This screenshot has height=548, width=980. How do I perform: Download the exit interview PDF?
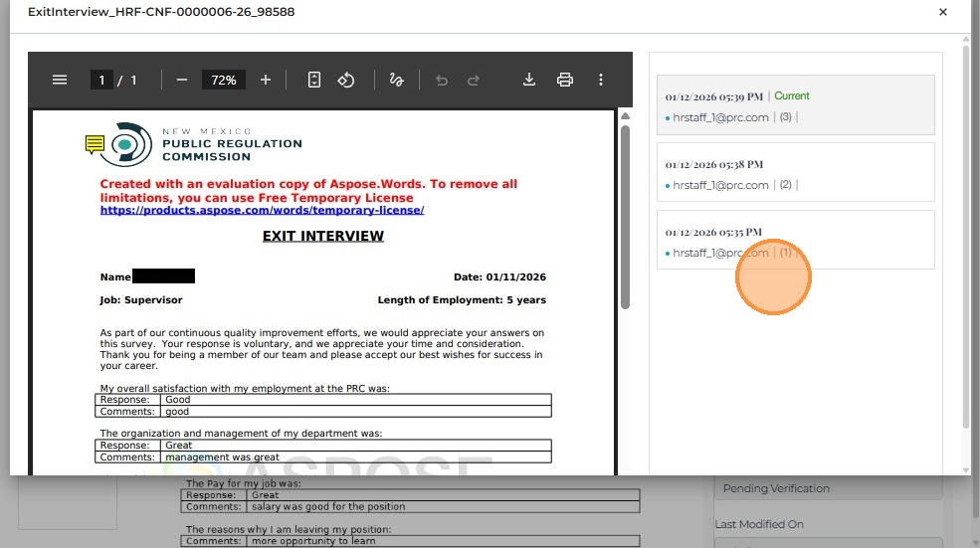[529, 80]
